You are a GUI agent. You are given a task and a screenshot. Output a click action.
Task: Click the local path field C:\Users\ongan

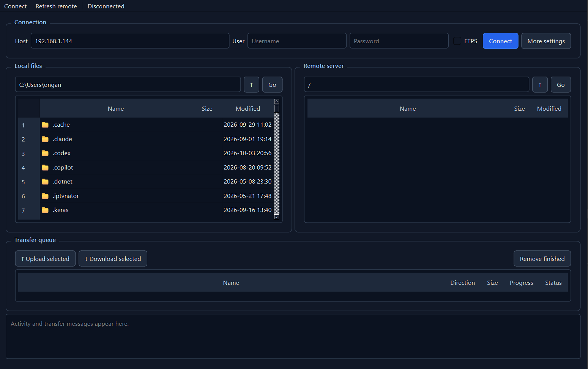[128, 85]
